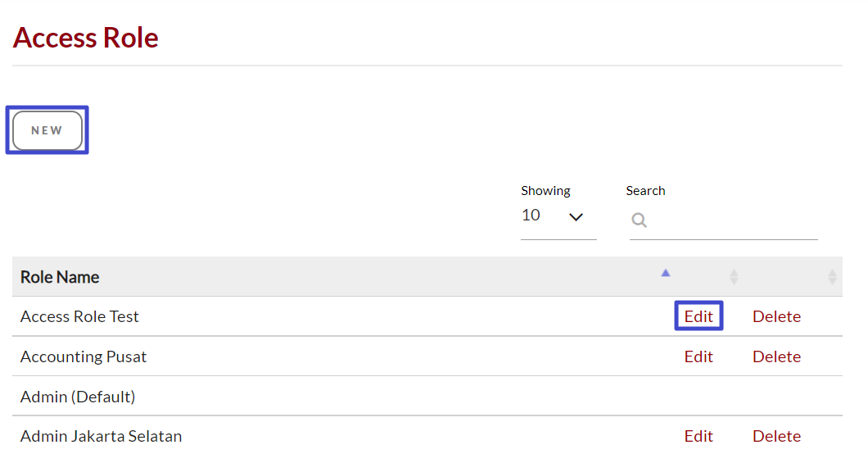The image size is (868, 454).
Task: Delete the Admin Jakarta Selatan role
Action: click(776, 436)
